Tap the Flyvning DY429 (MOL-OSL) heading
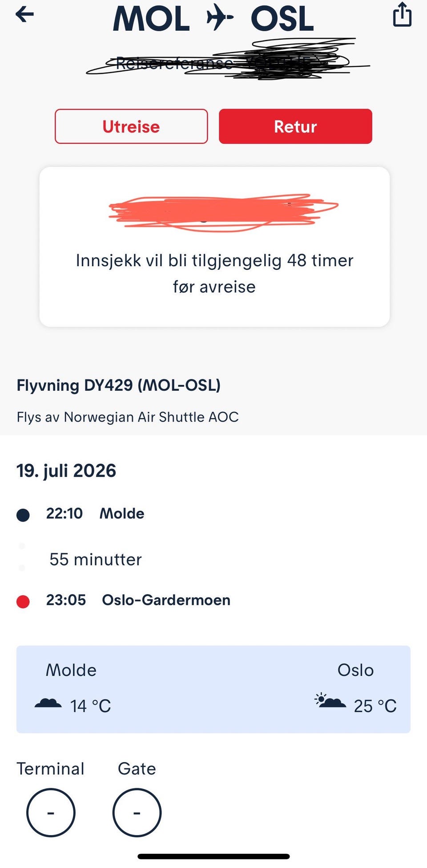 (119, 385)
